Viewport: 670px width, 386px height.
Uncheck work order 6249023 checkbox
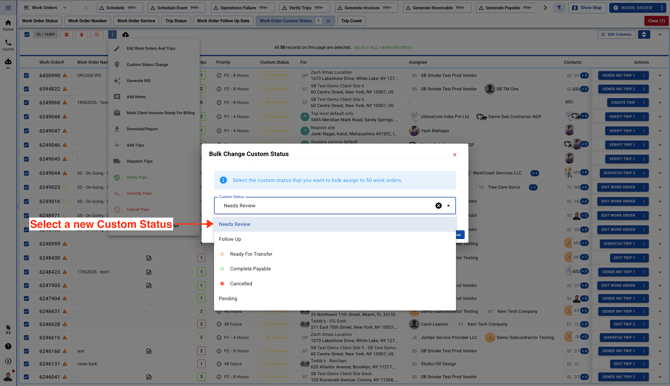click(x=26, y=187)
